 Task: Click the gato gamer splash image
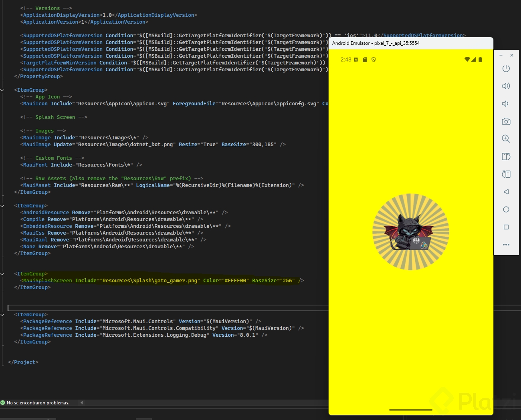click(x=410, y=232)
